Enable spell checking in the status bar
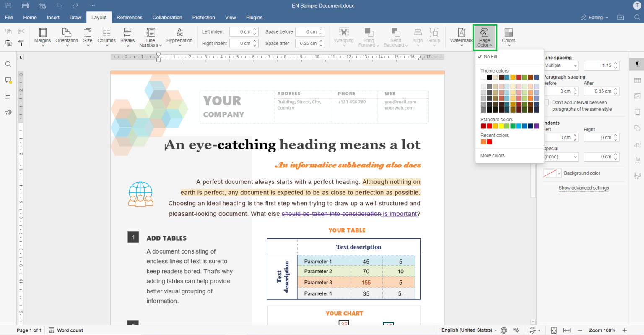The height and width of the screenshot is (335, 644). (x=517, y=330)
